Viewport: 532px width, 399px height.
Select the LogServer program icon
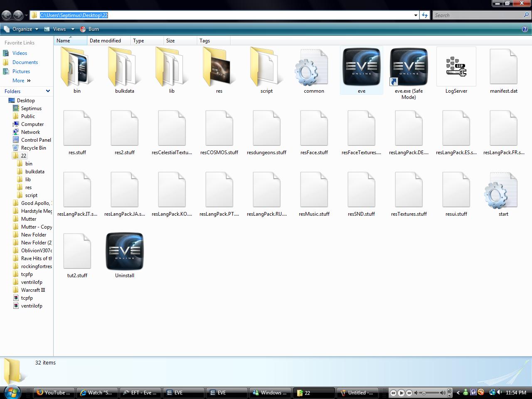pyautogui.click(x=456, y=67)
